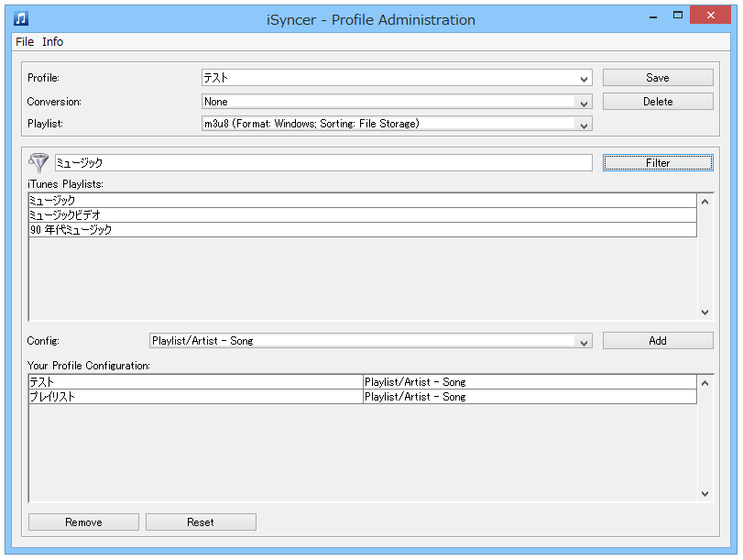This screenshot has height=560, width=743.
Task: Save the current profile
Action: click(x=658, y=78)
